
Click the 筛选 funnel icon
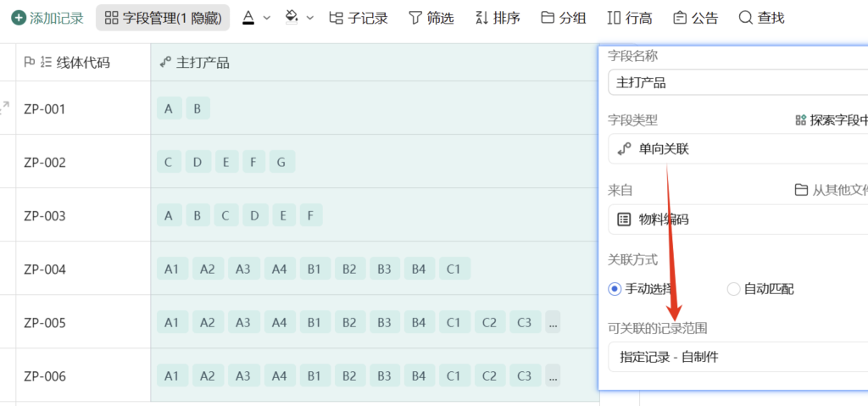[415, 18]
